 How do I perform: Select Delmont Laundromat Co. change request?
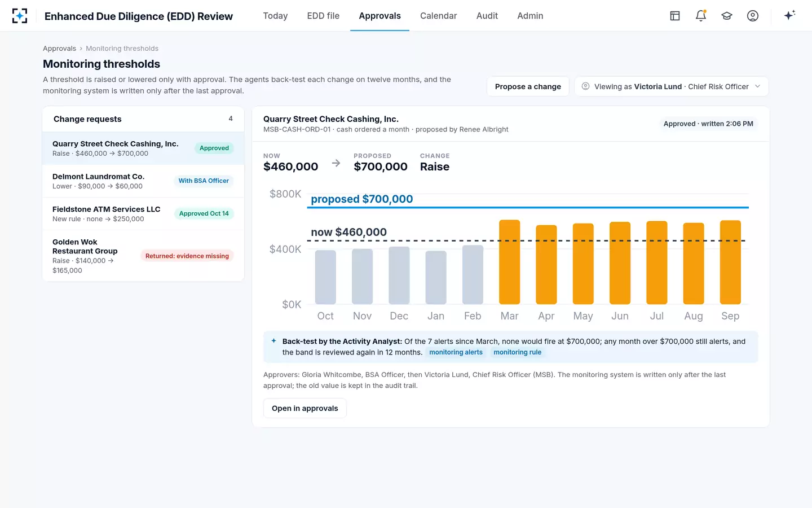tap(143, 181)
